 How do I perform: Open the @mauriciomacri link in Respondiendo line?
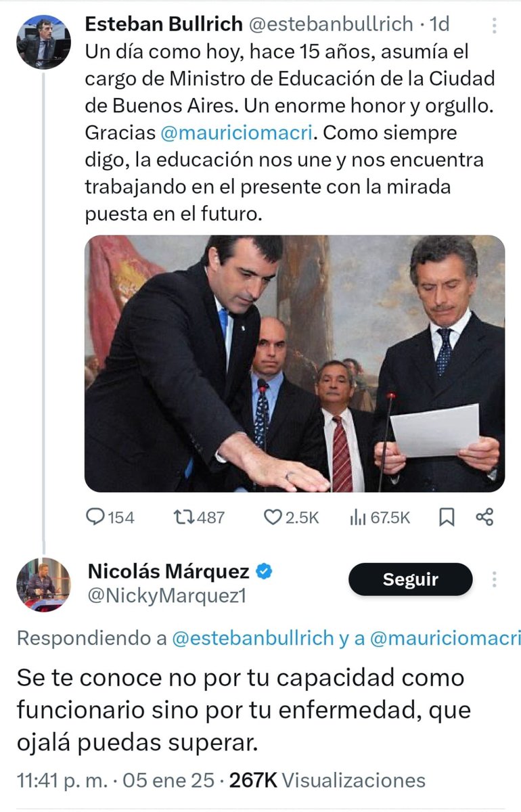coord(445,637)
